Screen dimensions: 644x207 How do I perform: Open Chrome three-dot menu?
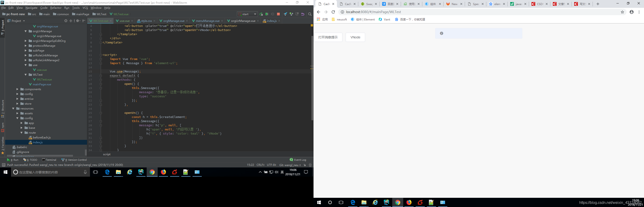pyautogui.click(x=639, y=12)
